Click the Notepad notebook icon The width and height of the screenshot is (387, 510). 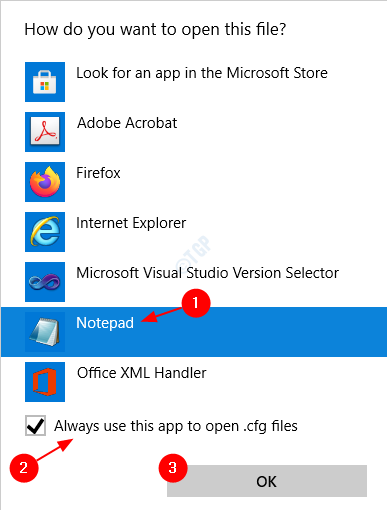point(45,332)
